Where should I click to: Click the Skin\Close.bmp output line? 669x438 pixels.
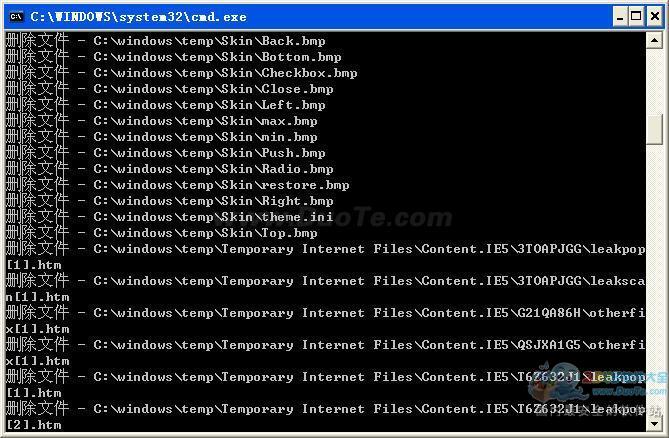click(169, 89)
